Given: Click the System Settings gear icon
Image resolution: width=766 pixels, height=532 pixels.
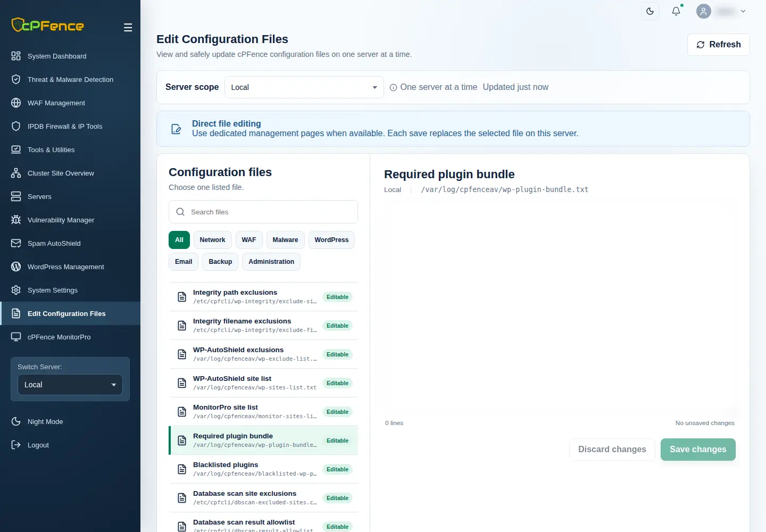Looking at the screenshot, I should point(16,290).
